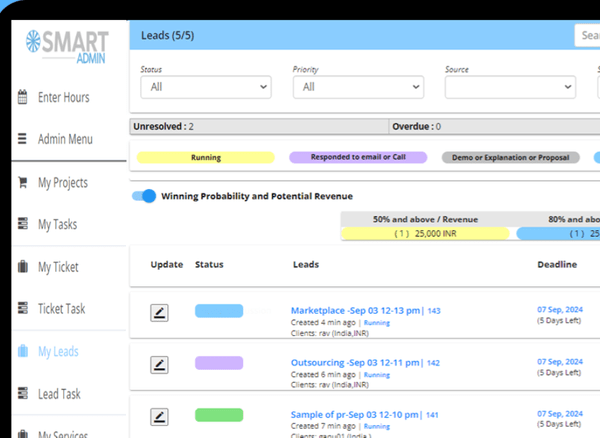Open the Source filter dropdown
This screenshot has height=438, width=600.
point(510,87)
